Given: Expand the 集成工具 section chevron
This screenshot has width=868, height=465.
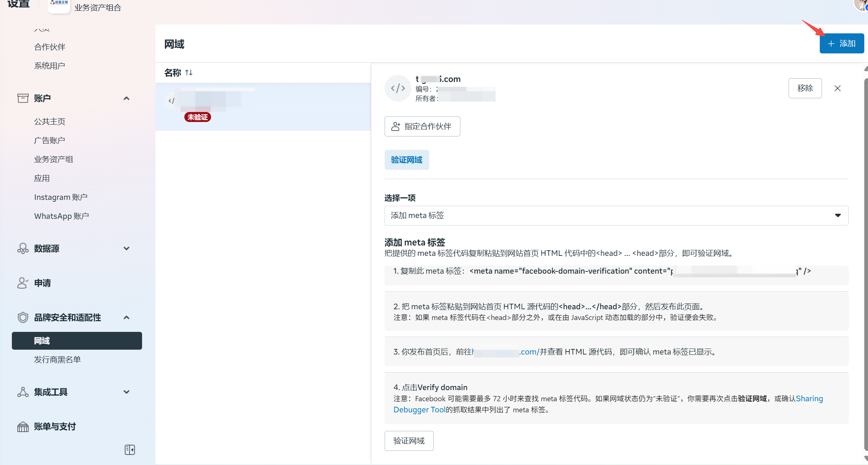Looking at the screenshot, I should click(126, 392).
